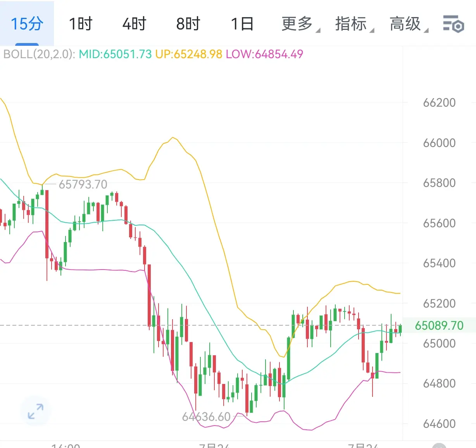Click the 64636.60 low price marker
The width and height of the screenshot is (476, 448).
point(206,417)
